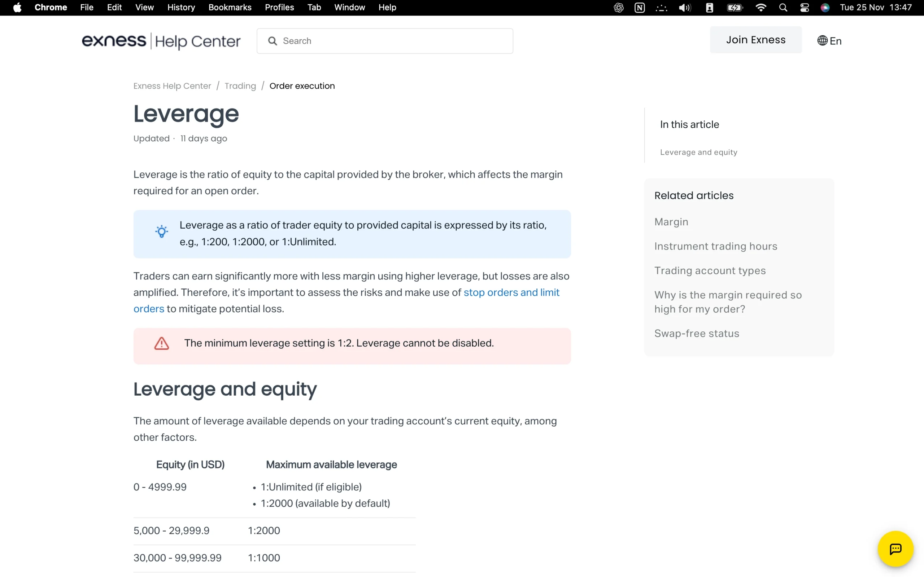
Task: Open macOS Control Center icon
Action: (804, 8)
